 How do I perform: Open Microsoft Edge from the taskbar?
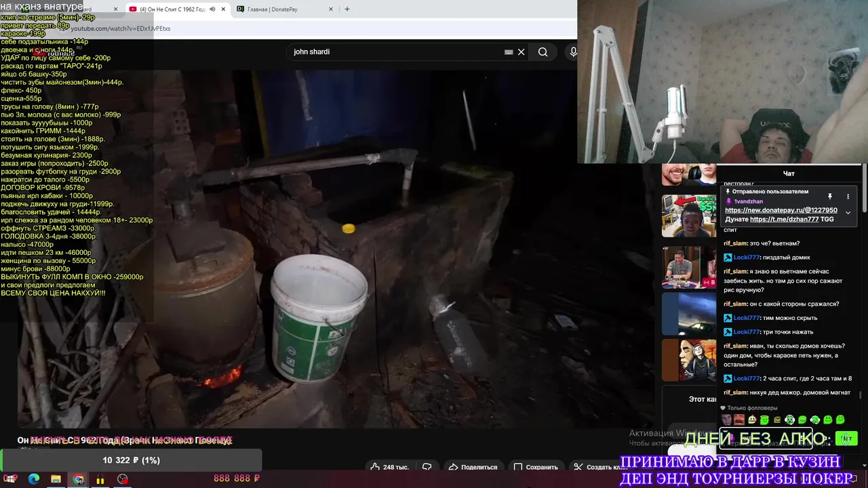tap(34, 479)
